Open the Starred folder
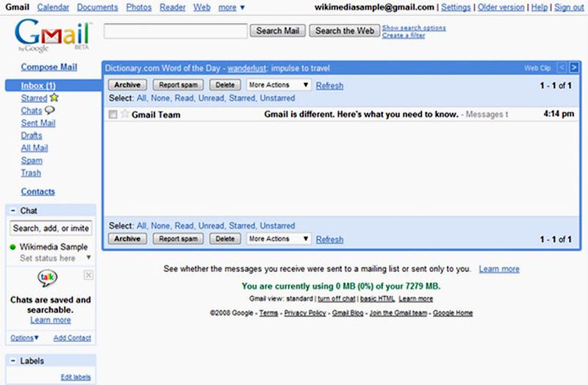The height and width of the screenshot is (385, 588). 34,98
